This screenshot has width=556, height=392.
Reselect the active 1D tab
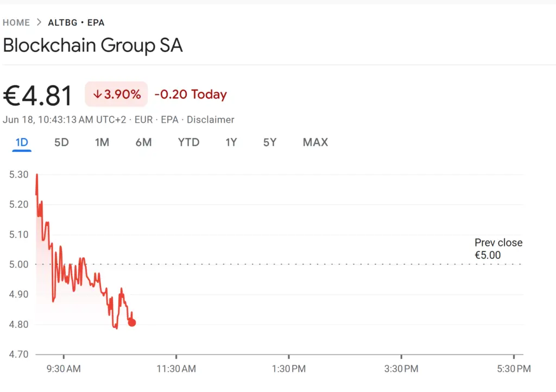pyautogui.click(x=22, y=142)
